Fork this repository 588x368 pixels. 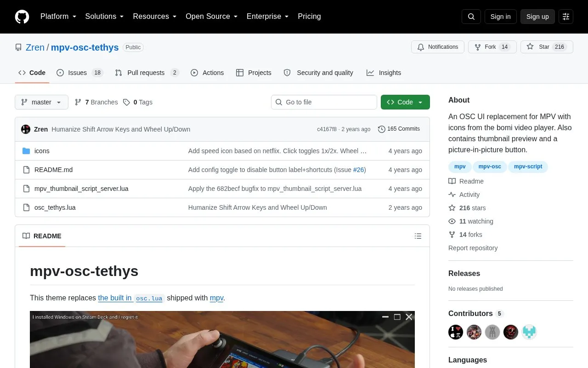[x=492, y=47]
